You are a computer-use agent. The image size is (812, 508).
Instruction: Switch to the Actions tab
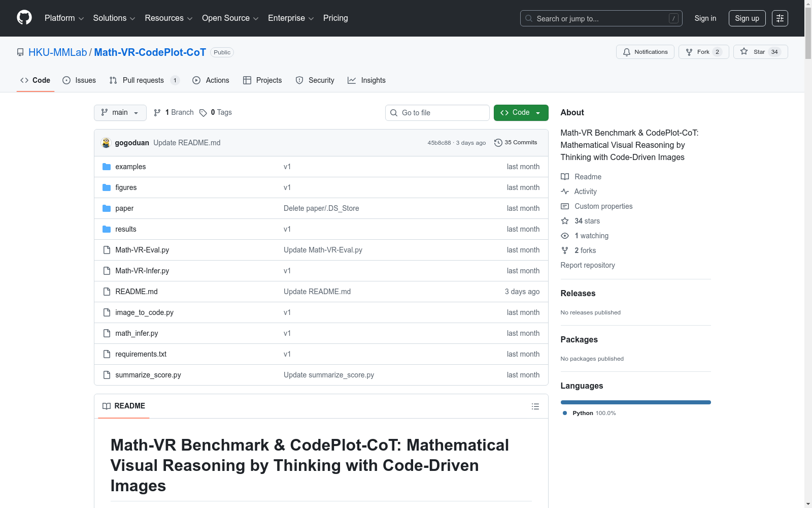coord(211,80)
